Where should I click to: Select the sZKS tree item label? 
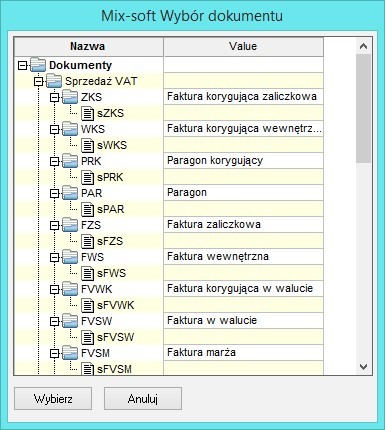[x=110, y=113]
